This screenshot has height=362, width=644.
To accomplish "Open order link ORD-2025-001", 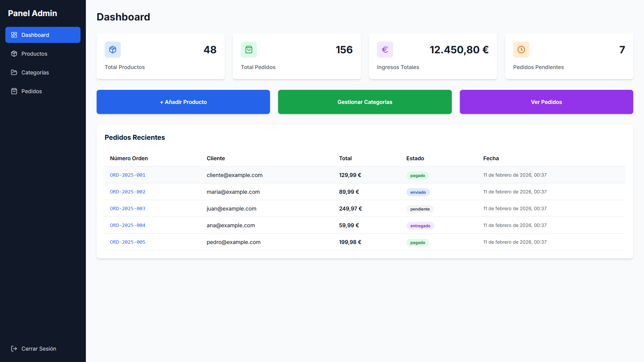I will (127, 175).
